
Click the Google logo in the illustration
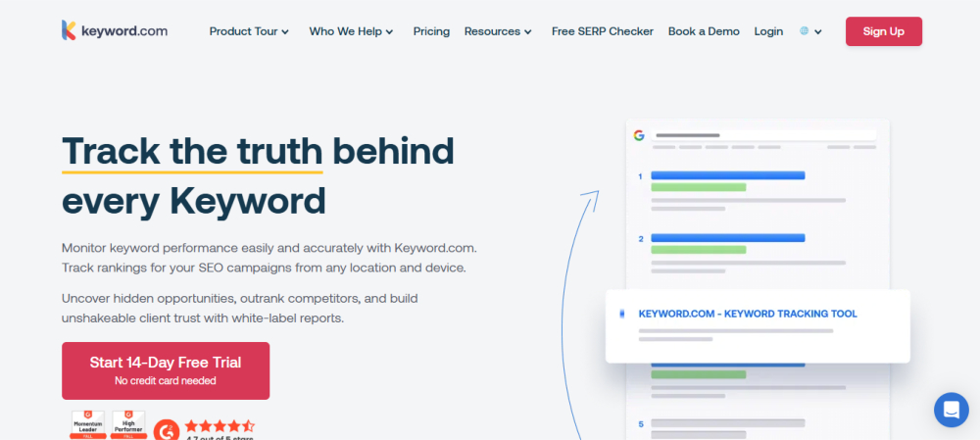click(639, 135)
